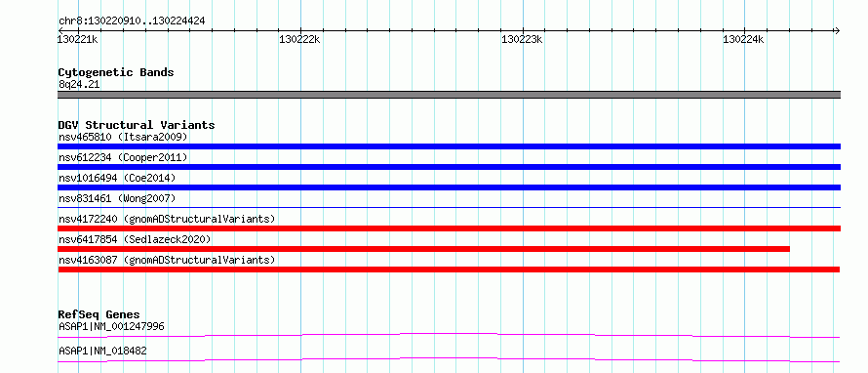Viewport: 868px width, 373px height.
Task: Click the ASAP1|NM_001247996 gene label
Action: (111, 326)
